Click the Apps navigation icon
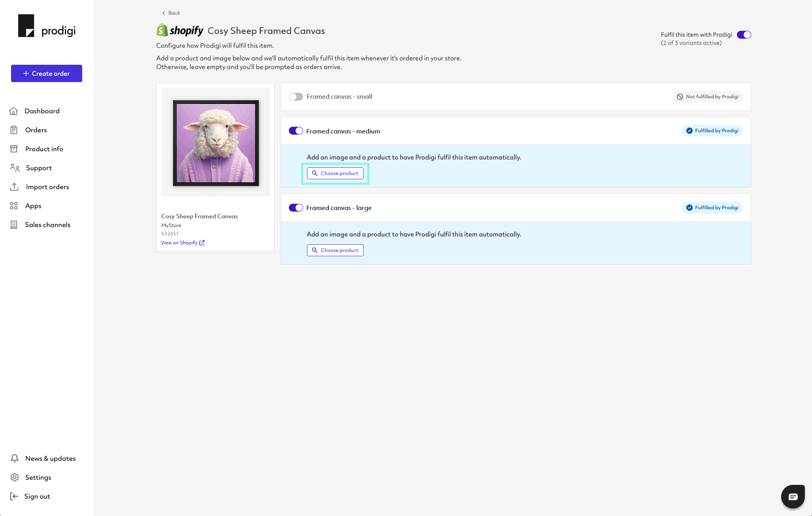The height and width of the screenshot is (516, 812). click(14, 206)
